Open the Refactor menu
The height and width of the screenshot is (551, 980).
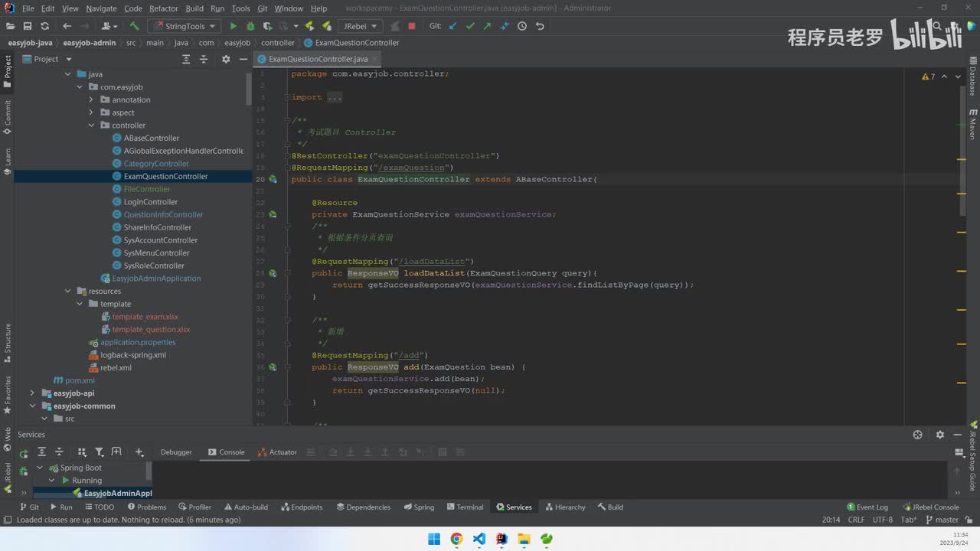(x=163, y=8)
